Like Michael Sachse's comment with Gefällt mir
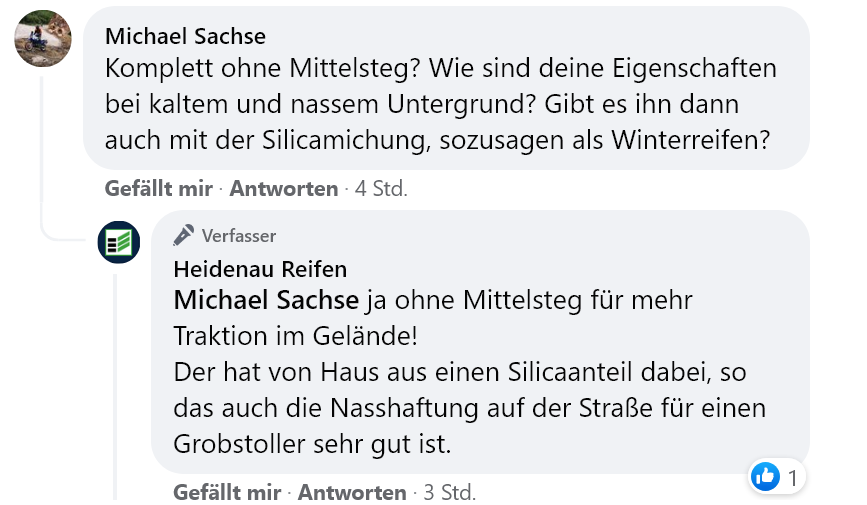The height and width of the screenshot is (505, 867). pos(158,188)
